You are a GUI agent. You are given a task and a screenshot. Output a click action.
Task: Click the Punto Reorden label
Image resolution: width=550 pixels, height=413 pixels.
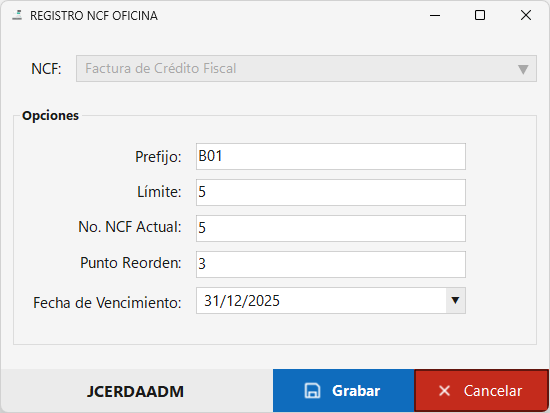tap(131, 263)
